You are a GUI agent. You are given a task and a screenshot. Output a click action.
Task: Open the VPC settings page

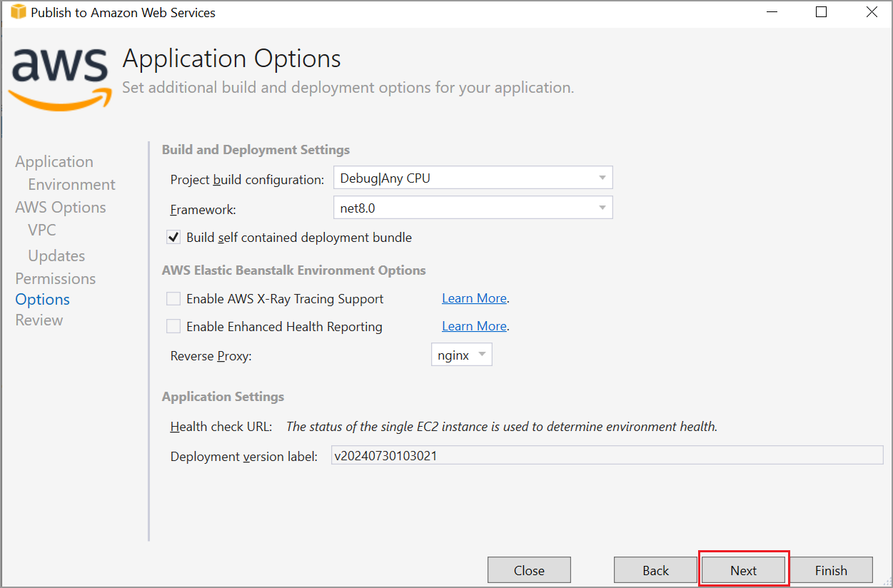[x=41, y=230]
